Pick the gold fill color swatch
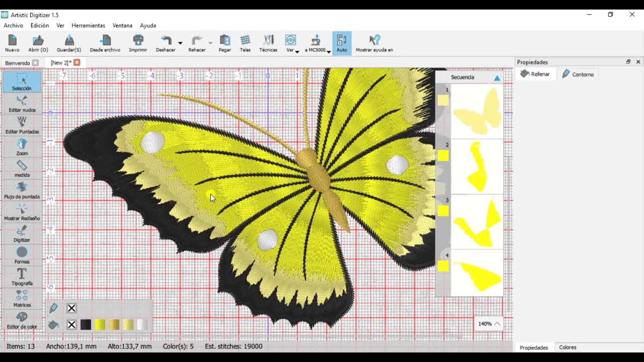This screenshot has height=362, width=644. point(114,325)
